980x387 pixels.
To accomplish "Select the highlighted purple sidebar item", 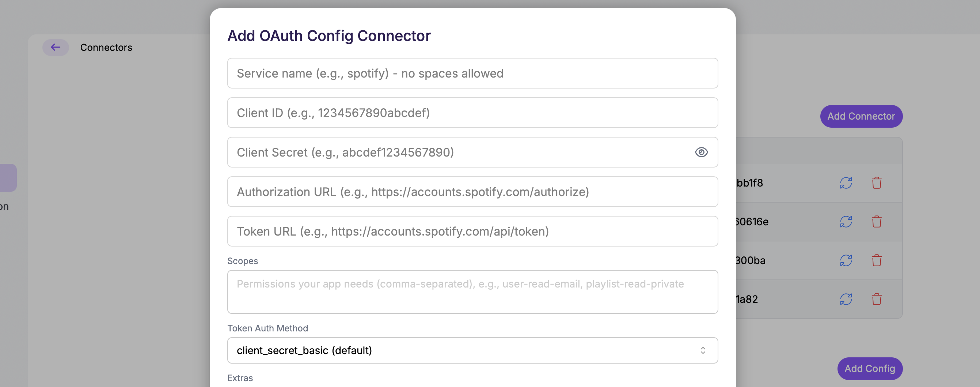I will tap(8, 177).
